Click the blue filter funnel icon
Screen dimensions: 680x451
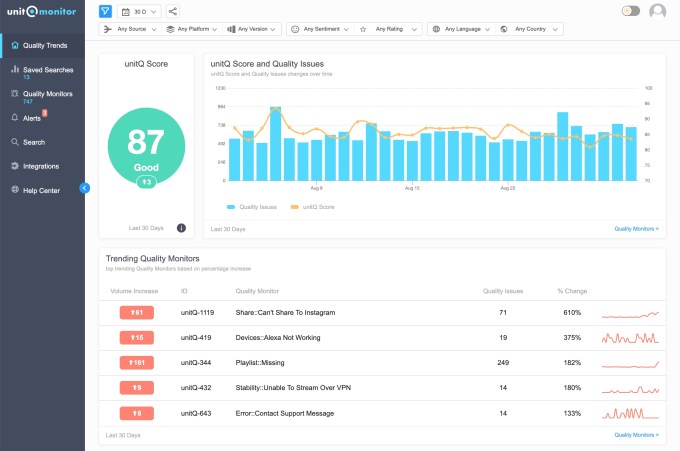pyautogui.click(x=106, y=11)
